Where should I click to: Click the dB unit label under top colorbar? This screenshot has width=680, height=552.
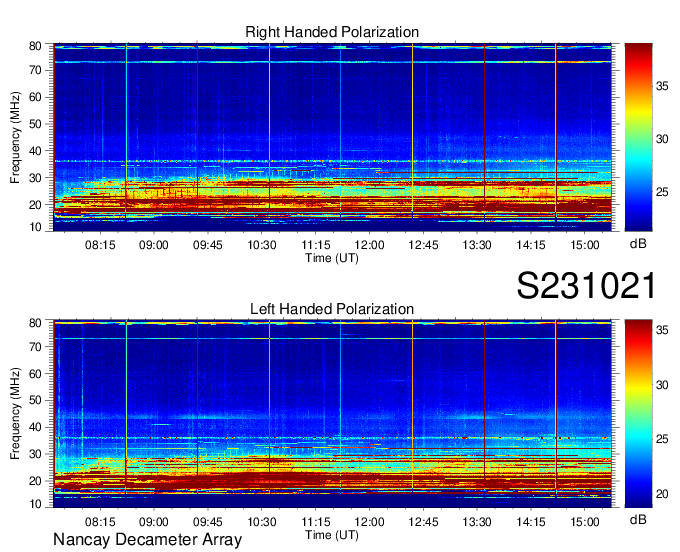point(638,244)
